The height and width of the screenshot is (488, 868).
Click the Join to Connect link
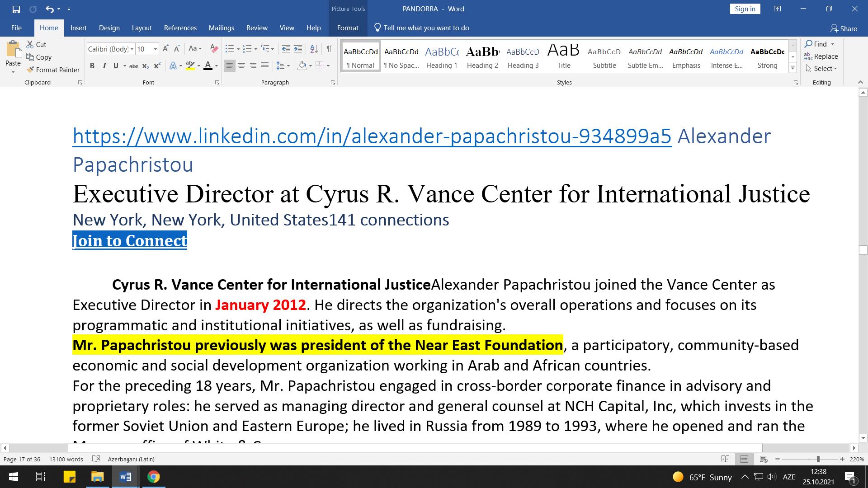130,240
